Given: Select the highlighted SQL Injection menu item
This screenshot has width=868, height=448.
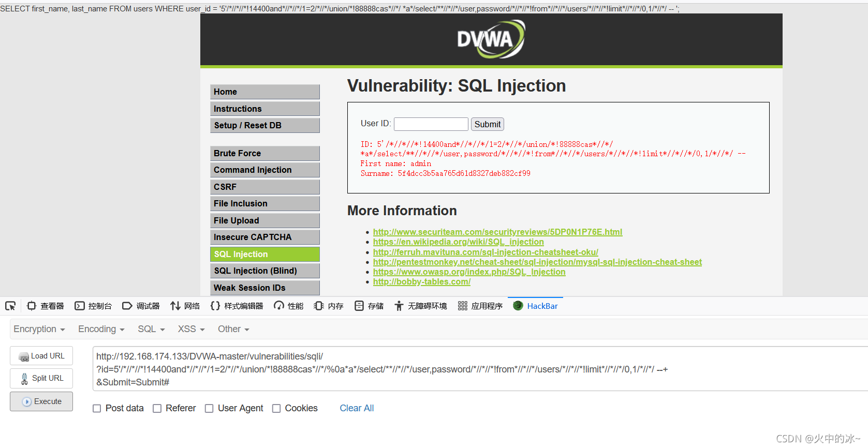Looking at the screenshot, I should click(265, 254).
